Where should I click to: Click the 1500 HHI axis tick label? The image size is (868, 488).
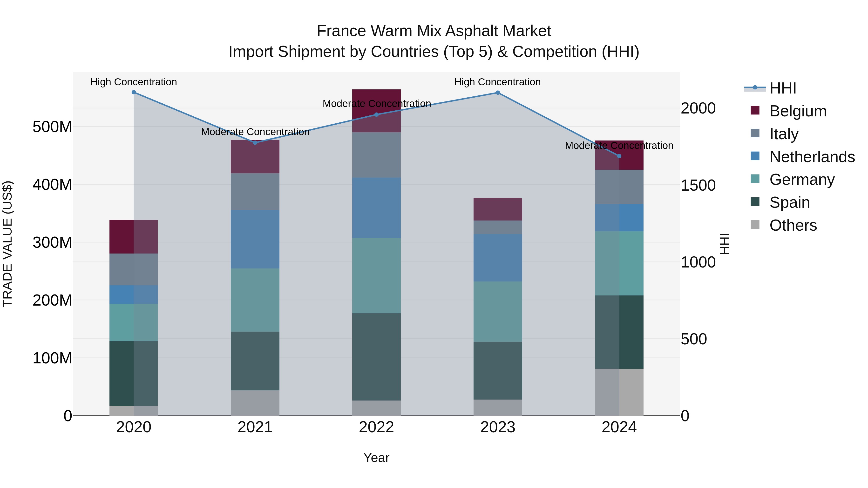click(x=698, y=185)
